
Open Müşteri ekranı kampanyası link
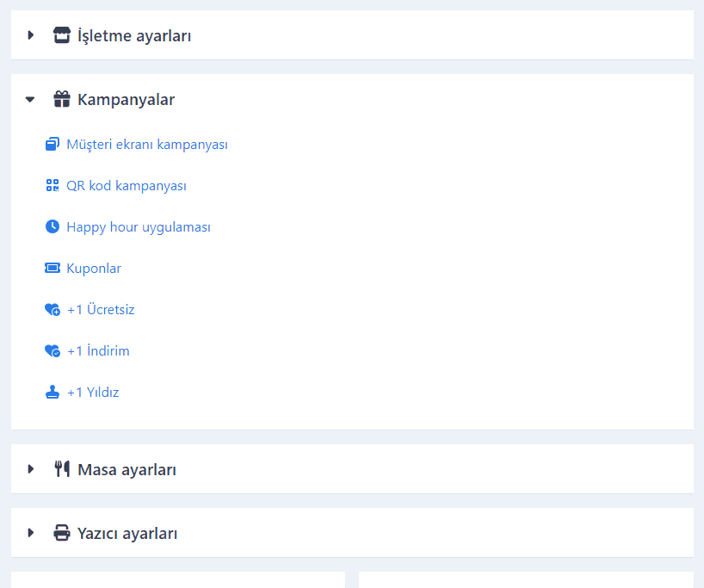pos(147,145)
